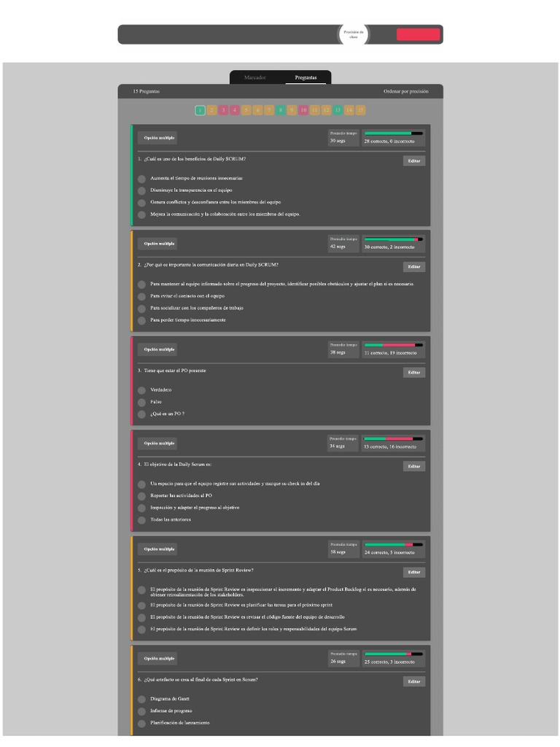
Task: Click '25 correcto, 3 incorrecto' result text
Action: (x=389, y=662)
